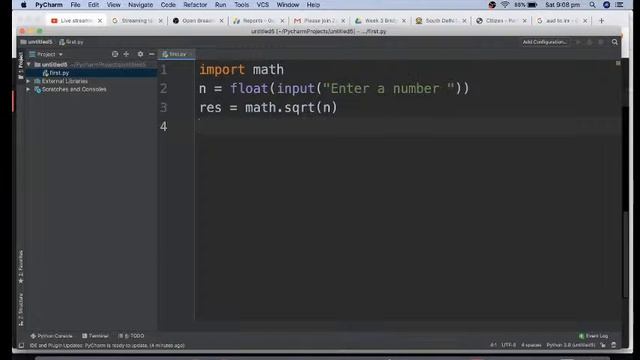
Task: Open a new browser tab with plus
Action: pos(601,20)
